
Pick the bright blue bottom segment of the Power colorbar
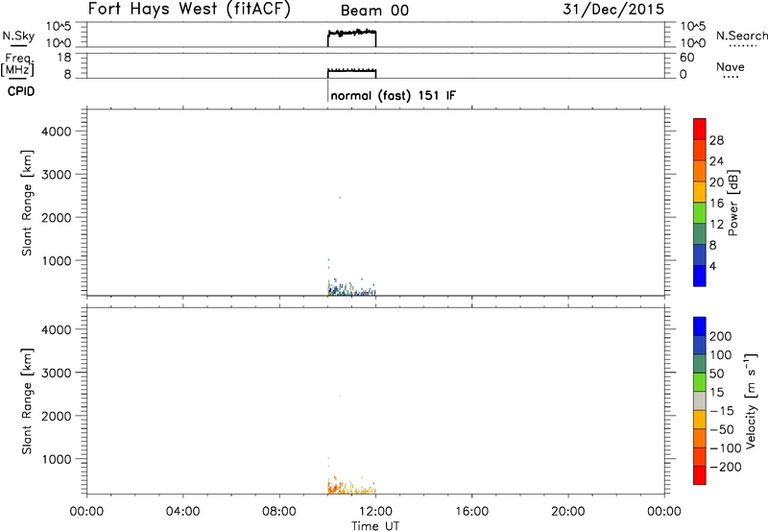tap(700, 276)
